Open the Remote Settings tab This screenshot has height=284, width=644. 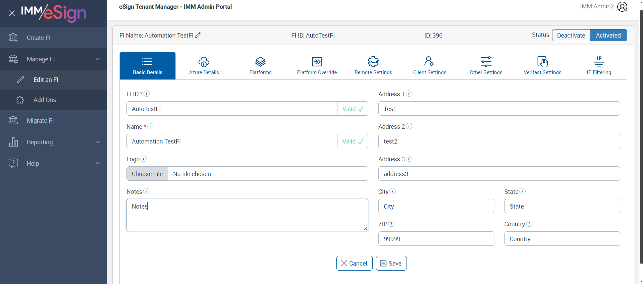coord(373,66)
